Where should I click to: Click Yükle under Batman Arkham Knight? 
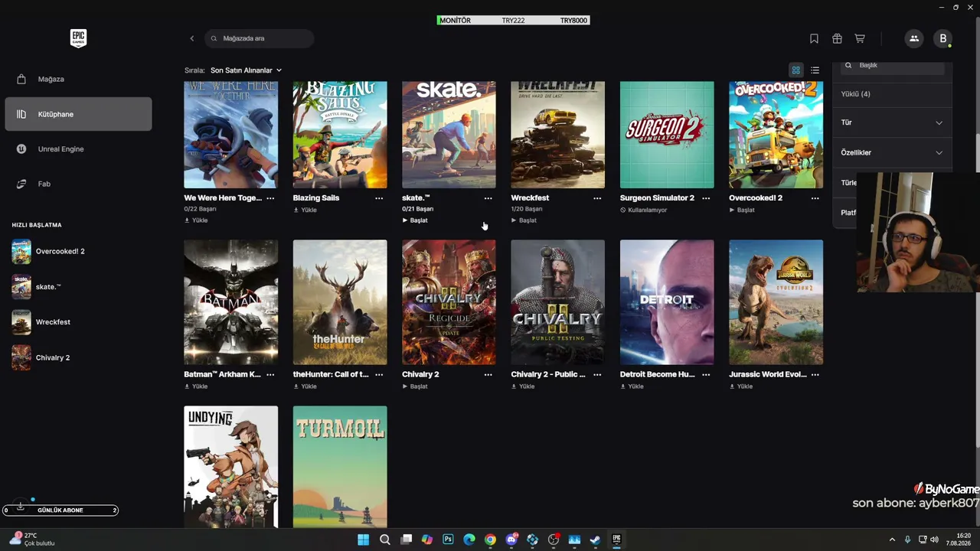tap(196, 386)
